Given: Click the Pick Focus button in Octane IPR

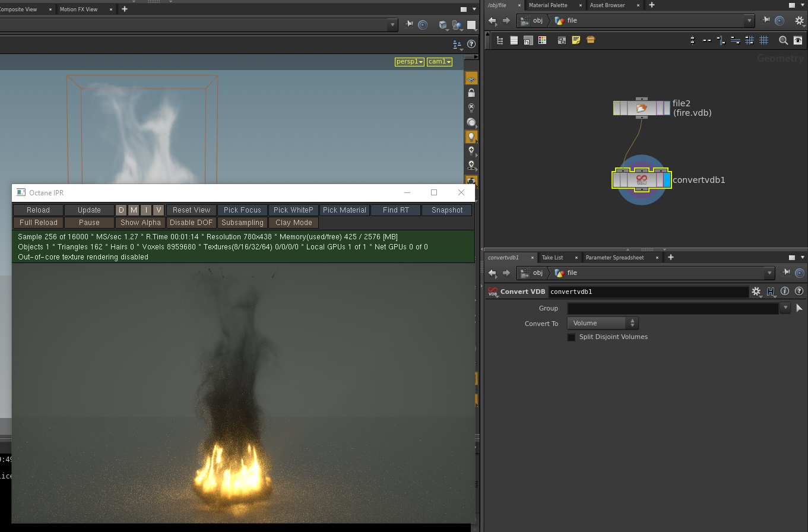Looking at the screenshot, I should 242,210.
